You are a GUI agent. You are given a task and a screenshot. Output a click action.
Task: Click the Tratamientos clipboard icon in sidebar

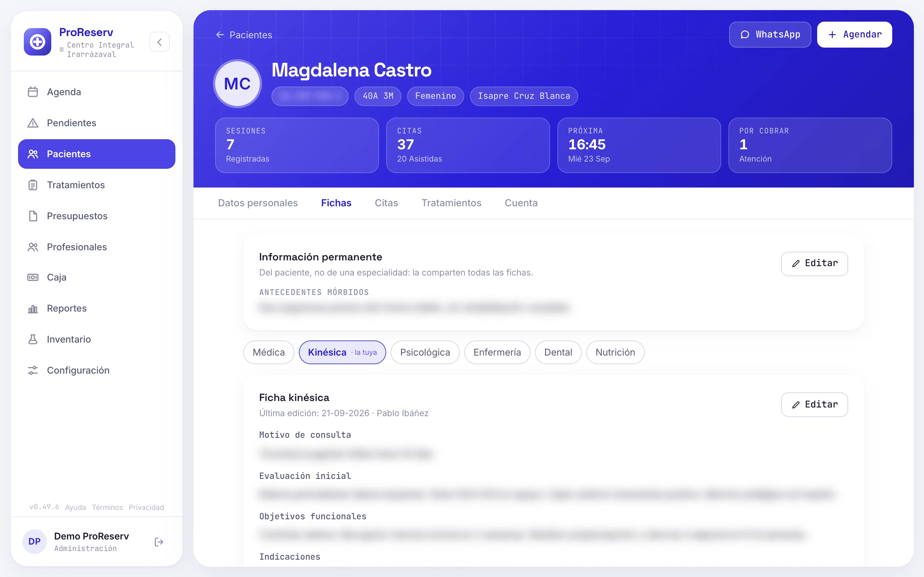tap(33, 185)
